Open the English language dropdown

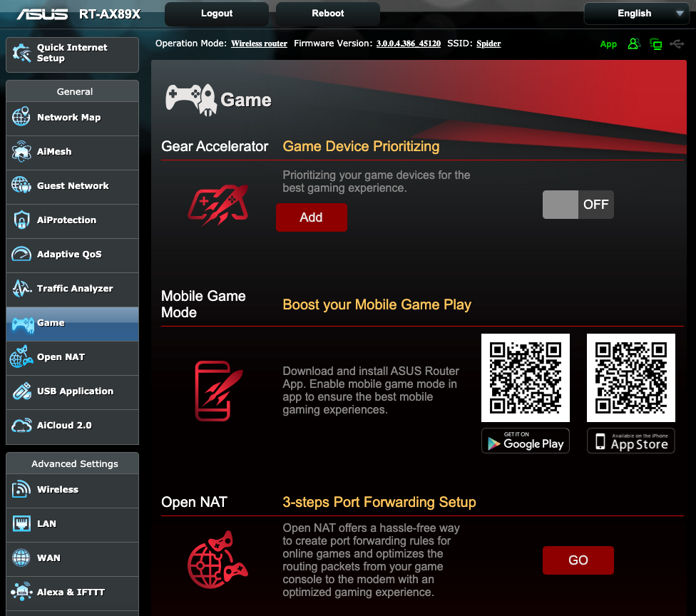[637, 14]
